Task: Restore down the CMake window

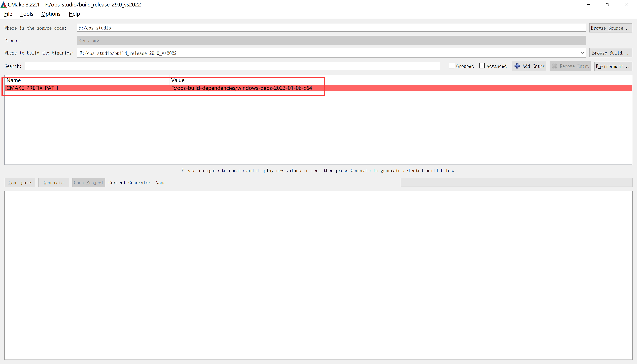Action: tap(607, 4)
